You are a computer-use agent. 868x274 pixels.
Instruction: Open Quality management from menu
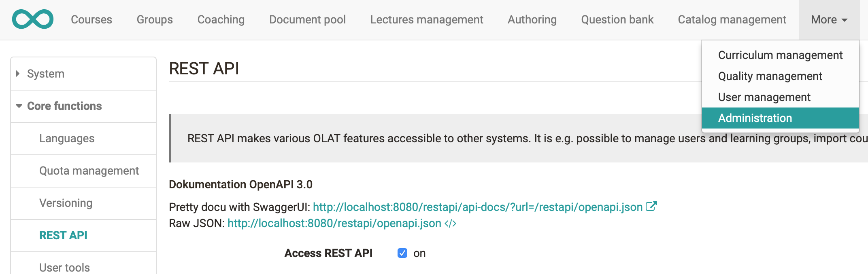click(770, 76)
